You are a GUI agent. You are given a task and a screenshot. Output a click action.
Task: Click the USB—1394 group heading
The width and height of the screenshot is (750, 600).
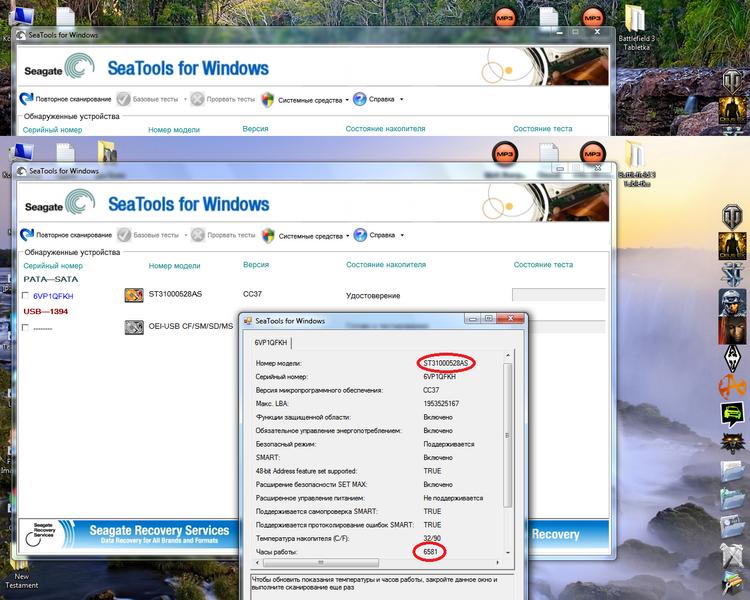[x=46, y=311]
